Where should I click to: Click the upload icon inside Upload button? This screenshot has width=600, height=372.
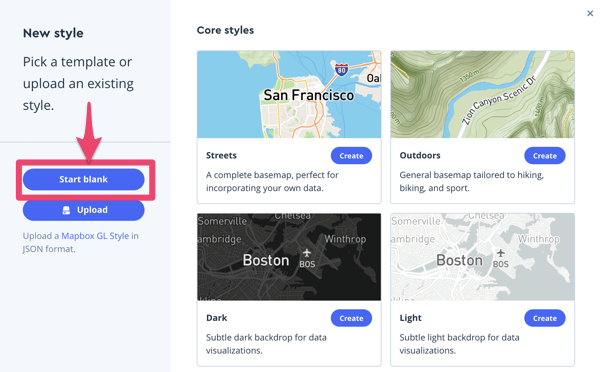[x=66, y=210]
